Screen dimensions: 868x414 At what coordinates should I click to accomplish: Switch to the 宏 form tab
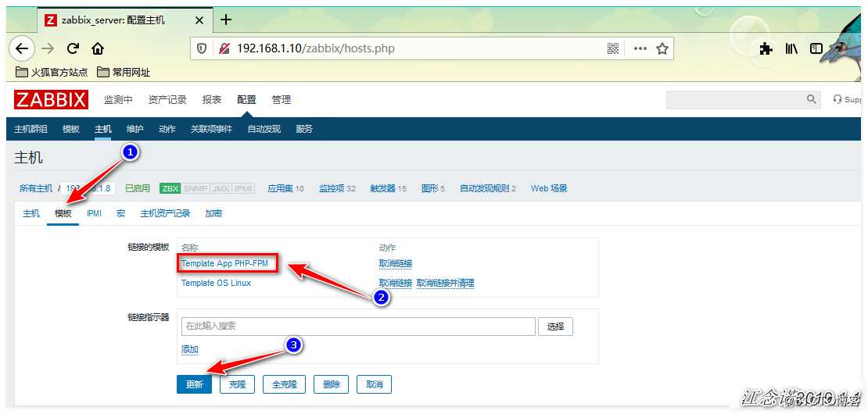pos(120,213)
